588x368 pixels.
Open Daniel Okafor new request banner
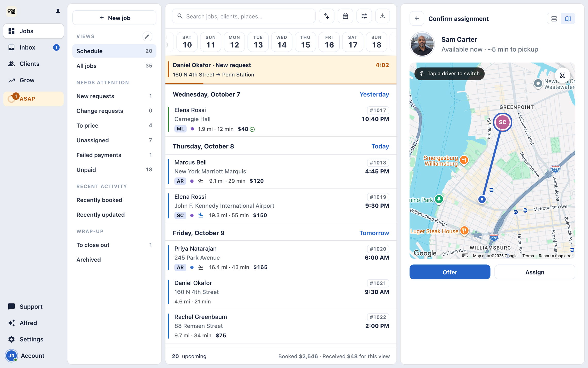tap(281, 70)
